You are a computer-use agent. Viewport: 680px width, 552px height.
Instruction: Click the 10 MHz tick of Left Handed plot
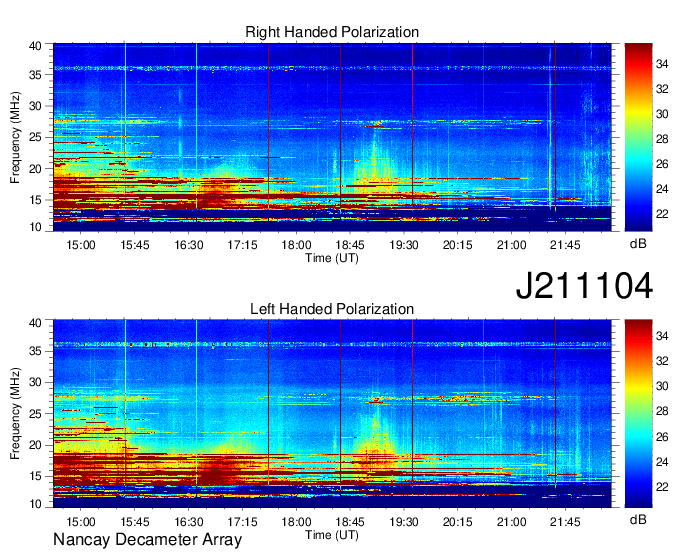tap(35, 503)
